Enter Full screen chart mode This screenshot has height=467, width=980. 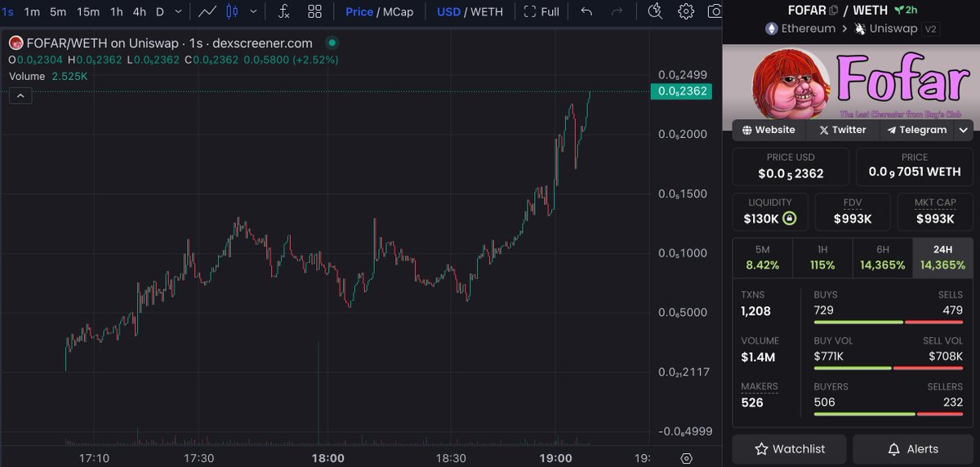coord(541,11)
